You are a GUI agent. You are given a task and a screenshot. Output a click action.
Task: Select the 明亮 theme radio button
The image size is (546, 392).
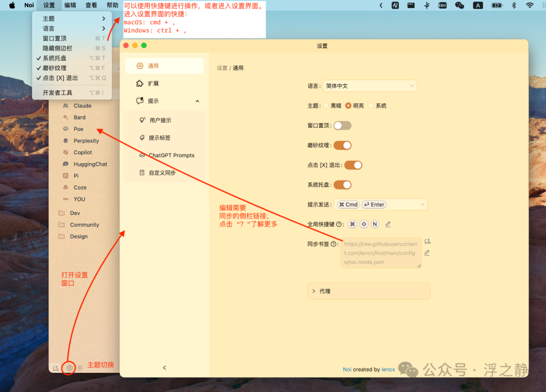tap(348, 106)
